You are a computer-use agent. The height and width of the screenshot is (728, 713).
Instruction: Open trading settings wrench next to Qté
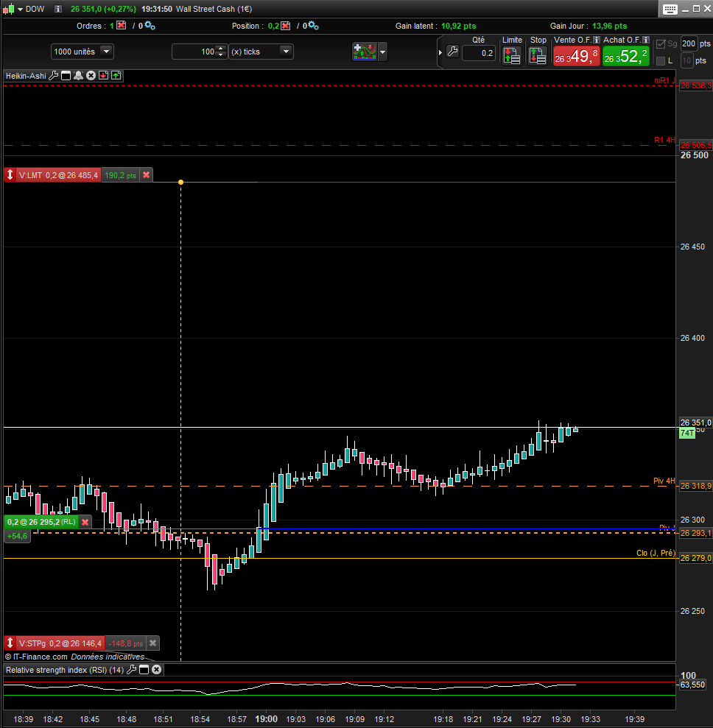(x=452, y=51)
